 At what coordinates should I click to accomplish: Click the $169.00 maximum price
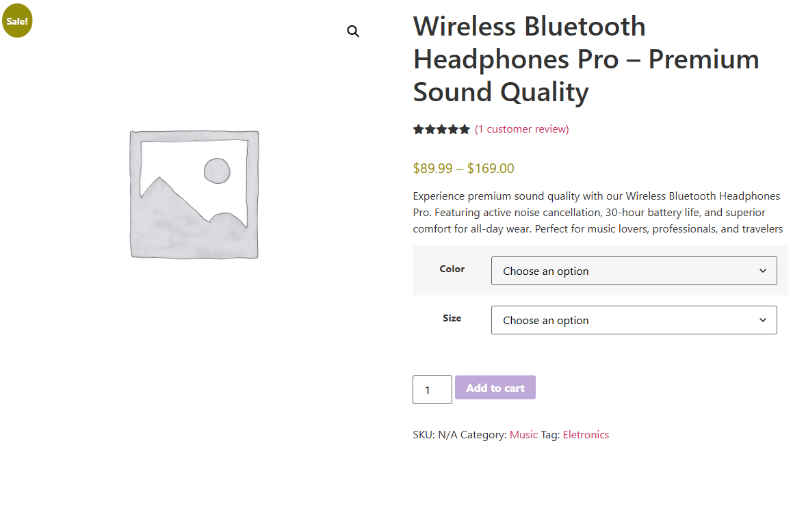(491, 169)
